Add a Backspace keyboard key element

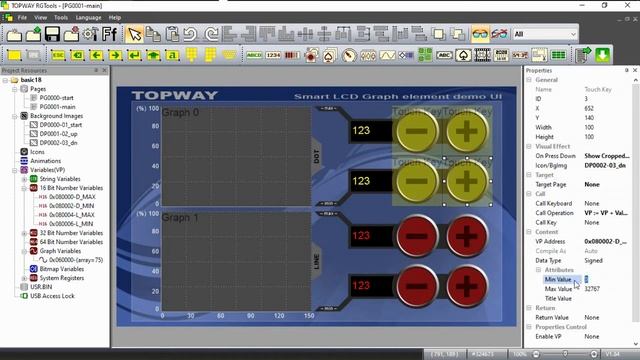point(77,55)
